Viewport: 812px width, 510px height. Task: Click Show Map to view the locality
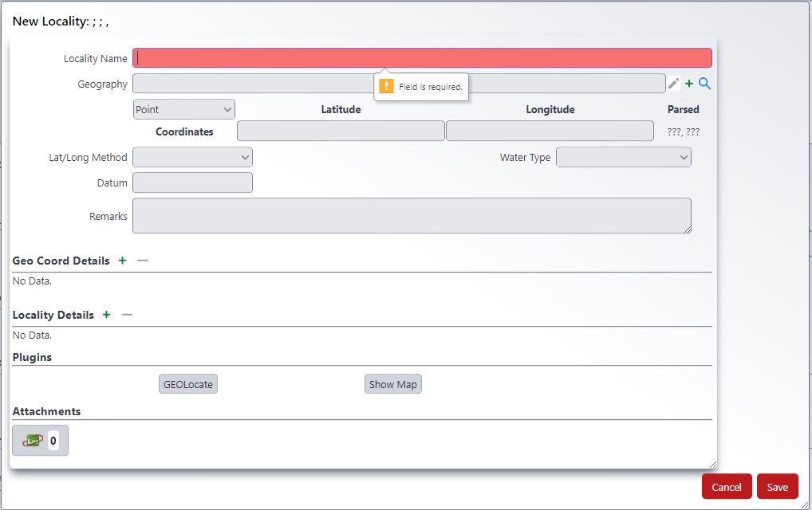(392, 383)
